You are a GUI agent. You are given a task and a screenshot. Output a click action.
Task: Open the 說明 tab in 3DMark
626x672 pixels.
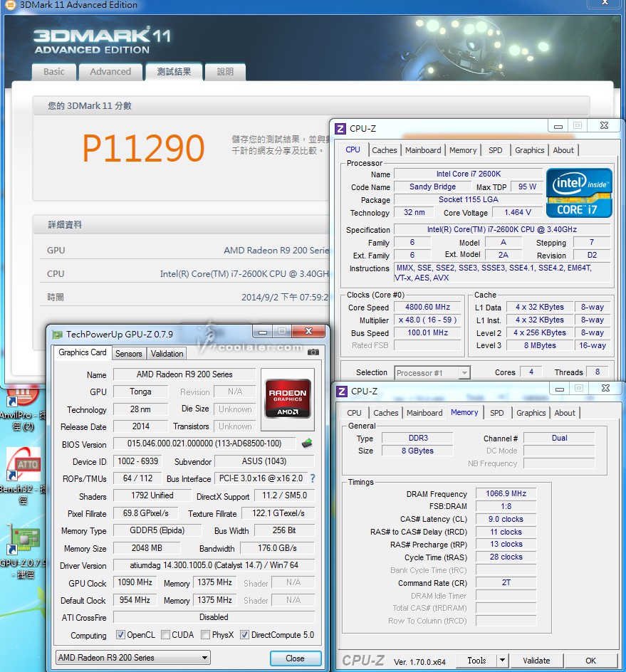tap(225, 72)
